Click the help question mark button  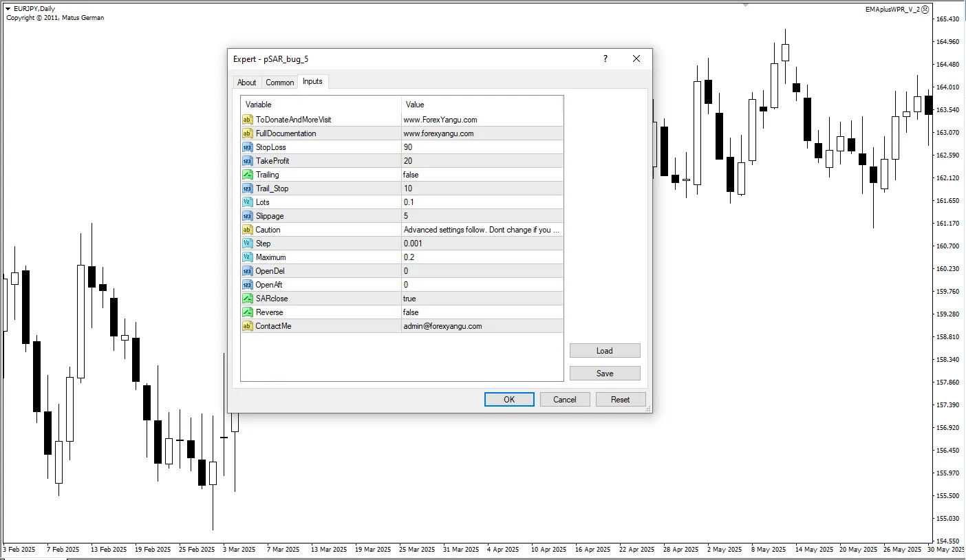click(x=605, y=59)
